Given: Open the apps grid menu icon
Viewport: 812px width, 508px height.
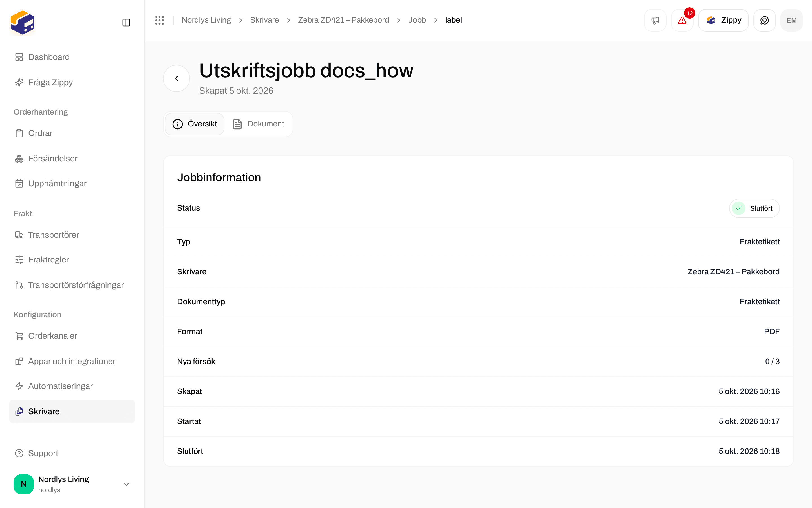Looking at the screenshot, I should click(159, 20).
